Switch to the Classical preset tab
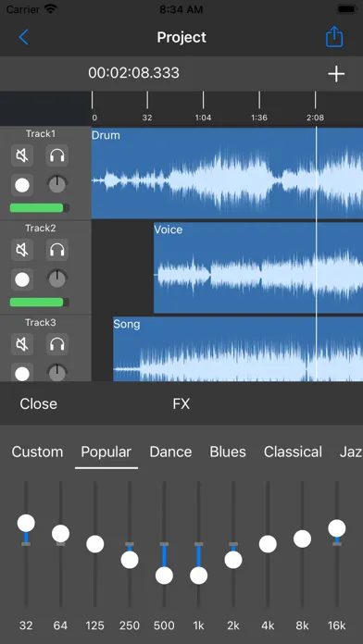363x644 pixels. click(x=293, y=452)
